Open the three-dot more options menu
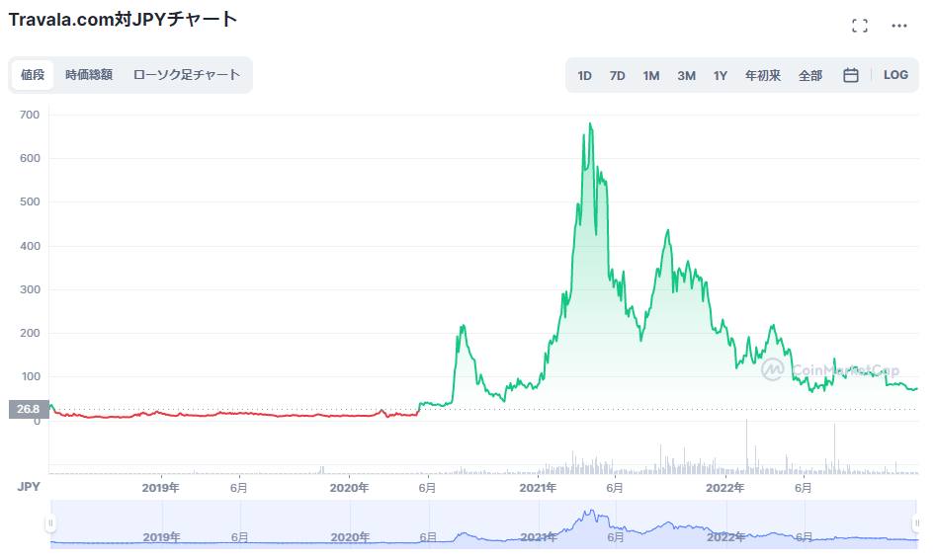Screen dimensions: 935x560 click(x=899, y=26)
